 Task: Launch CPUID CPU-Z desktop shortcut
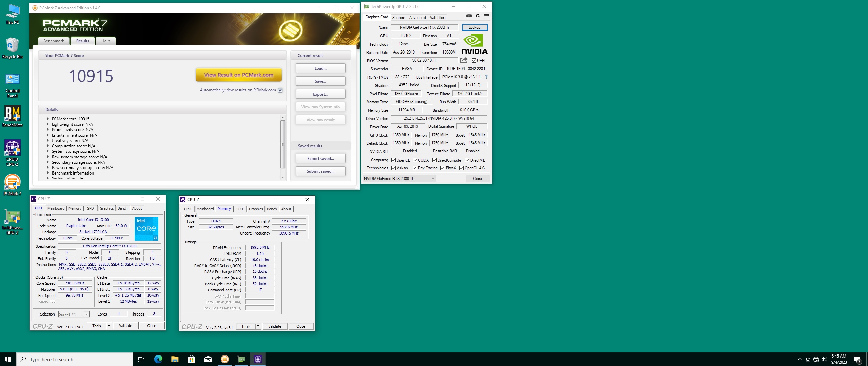(x=13, y=153)
